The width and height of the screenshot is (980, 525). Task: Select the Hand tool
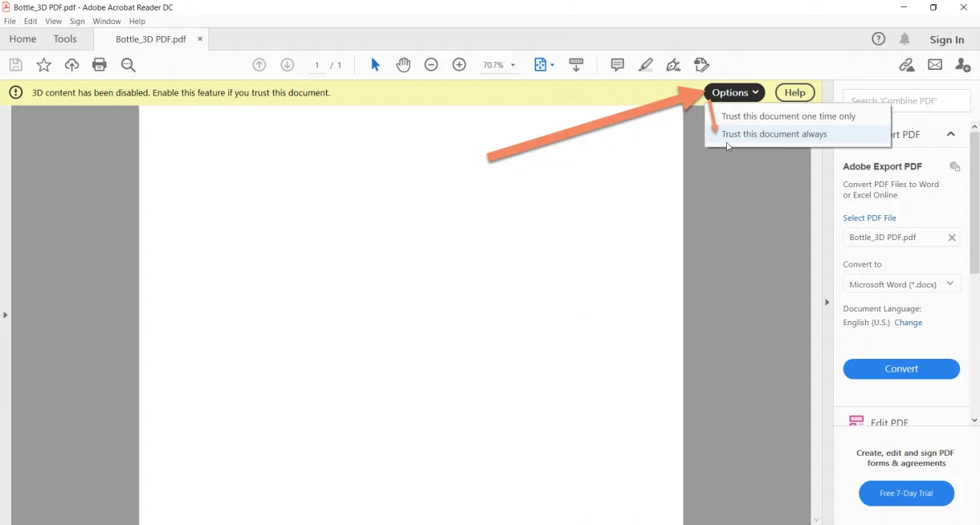point(403,64)
